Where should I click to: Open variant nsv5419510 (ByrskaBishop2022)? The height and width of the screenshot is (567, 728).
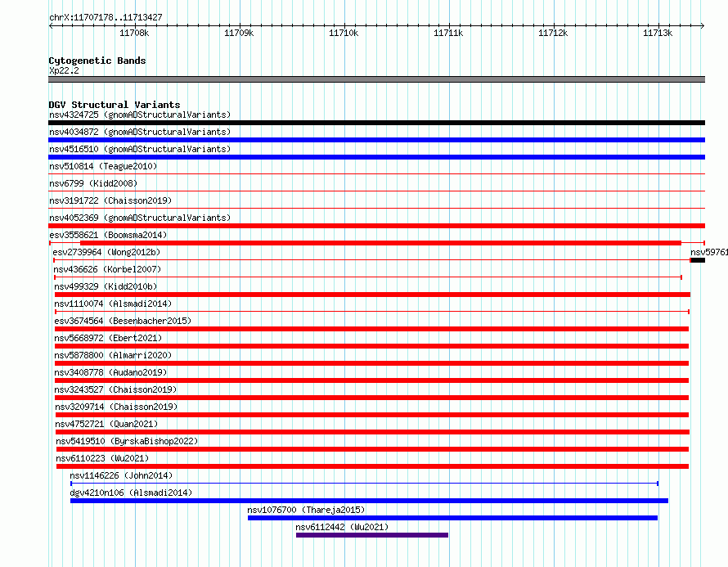click(127, 441)
